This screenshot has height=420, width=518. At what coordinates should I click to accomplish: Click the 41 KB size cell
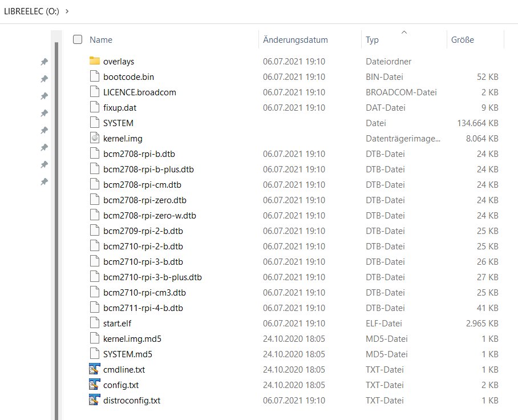coord(487,308)
